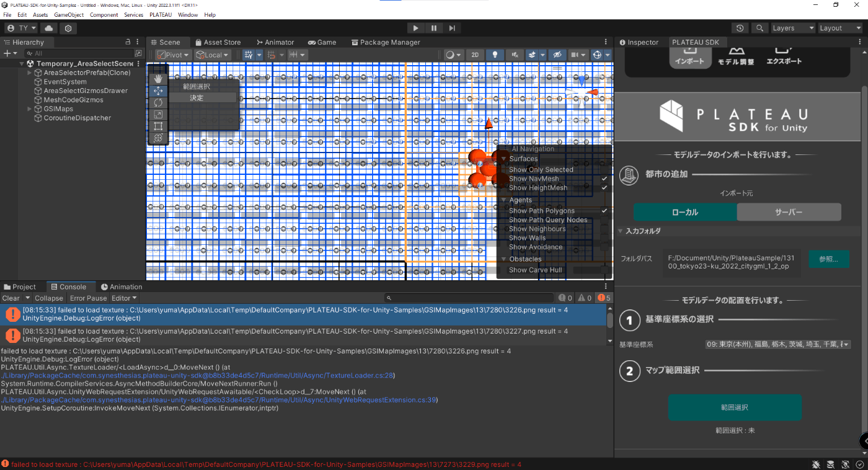Click the 決定 button
This screenshot has width=868, height=470.
click(197, 98)
